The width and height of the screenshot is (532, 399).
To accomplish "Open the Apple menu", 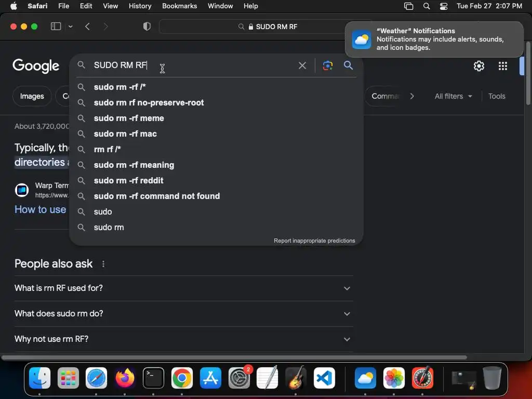I will (x=14, y=6).
